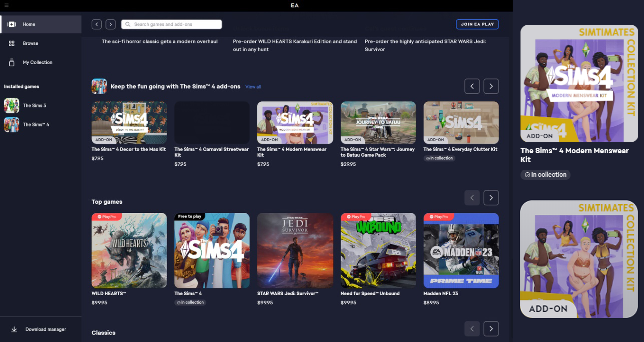644x342 pixels.
Task: Show next Top games with right arrow
Action: click(x=491, y=198)
